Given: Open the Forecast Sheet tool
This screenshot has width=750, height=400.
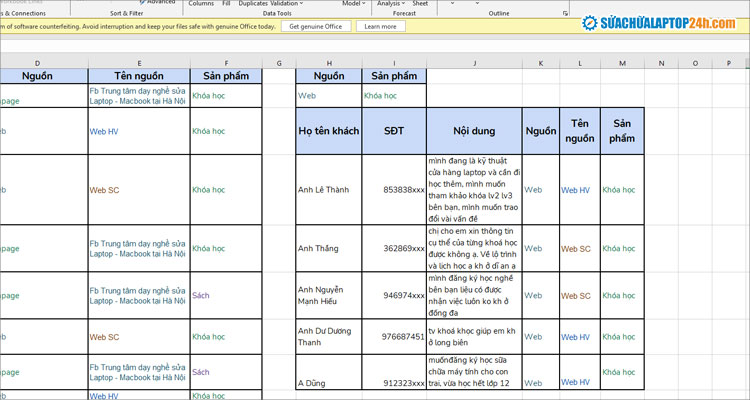Looking at the screenshot, I should (421, 4).
